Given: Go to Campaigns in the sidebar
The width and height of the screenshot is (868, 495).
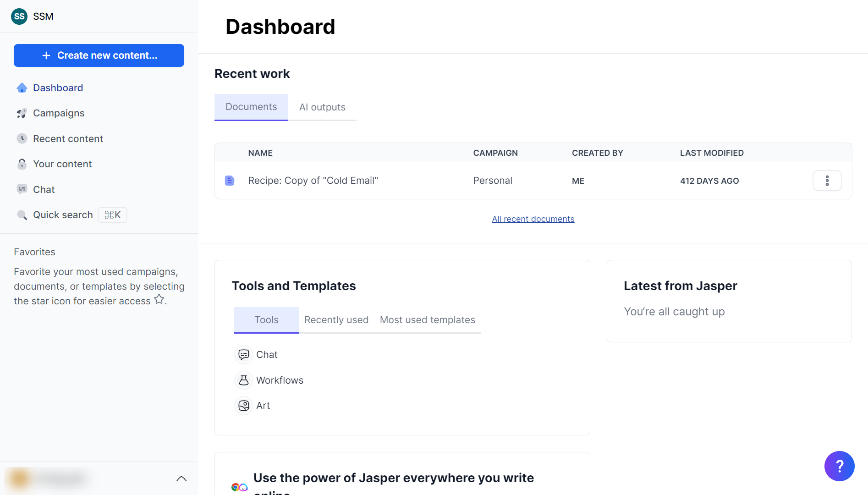Looking at the screenshot, I should [x=59, y=113].
